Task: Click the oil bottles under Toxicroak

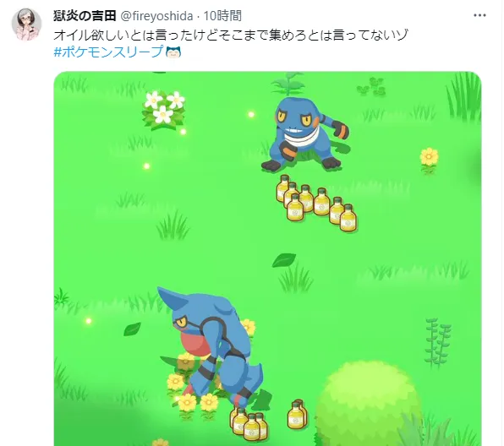Action: 249,424
